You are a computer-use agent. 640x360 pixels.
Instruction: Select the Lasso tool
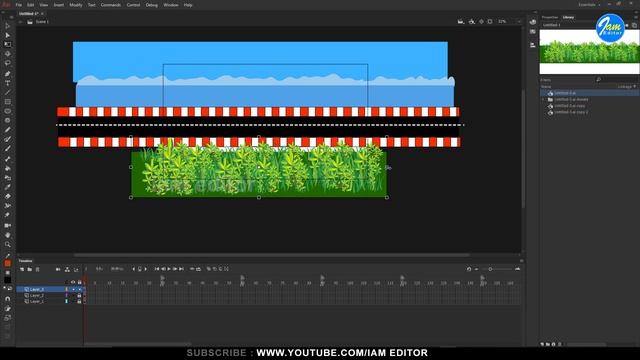(8, 63)
